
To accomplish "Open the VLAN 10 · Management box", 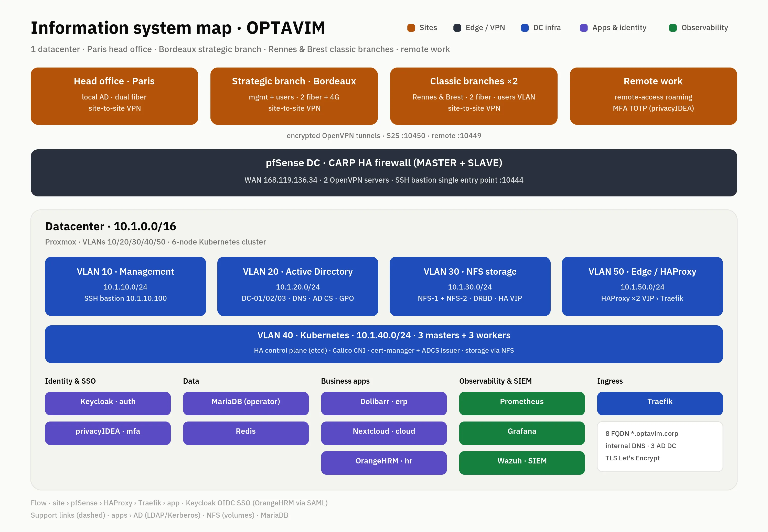I will click(x=125, y=286).
